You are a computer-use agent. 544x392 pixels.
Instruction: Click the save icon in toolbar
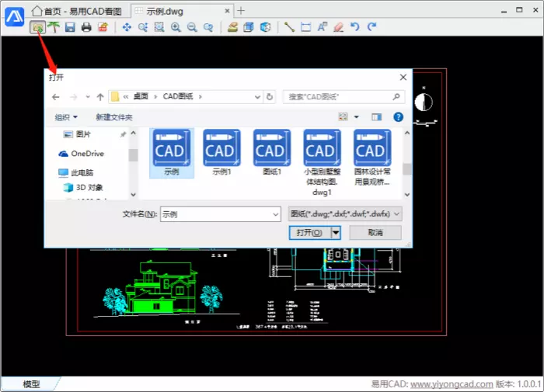70,27
